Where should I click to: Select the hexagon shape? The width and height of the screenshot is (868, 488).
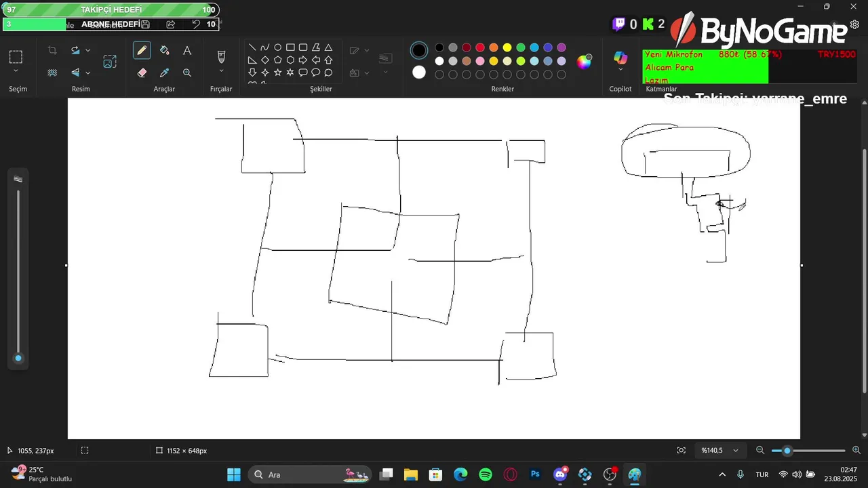coord(290,60)
